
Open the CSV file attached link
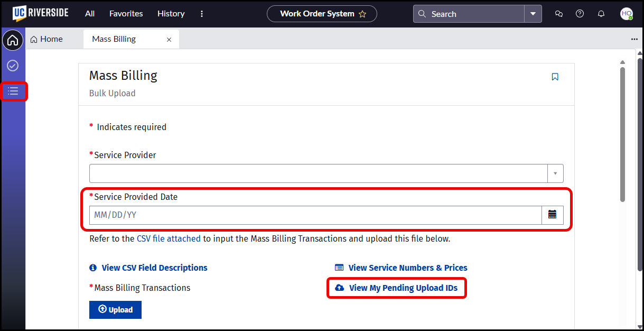(169, 238)
